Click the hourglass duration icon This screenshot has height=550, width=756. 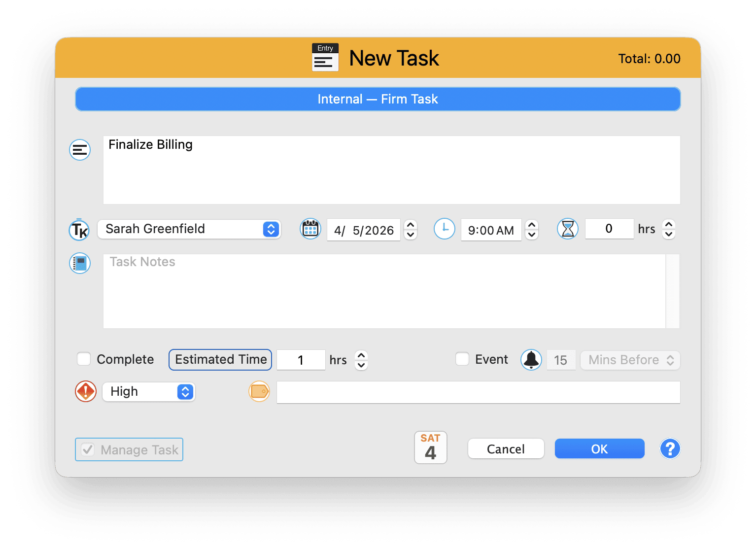coord(568,229)
